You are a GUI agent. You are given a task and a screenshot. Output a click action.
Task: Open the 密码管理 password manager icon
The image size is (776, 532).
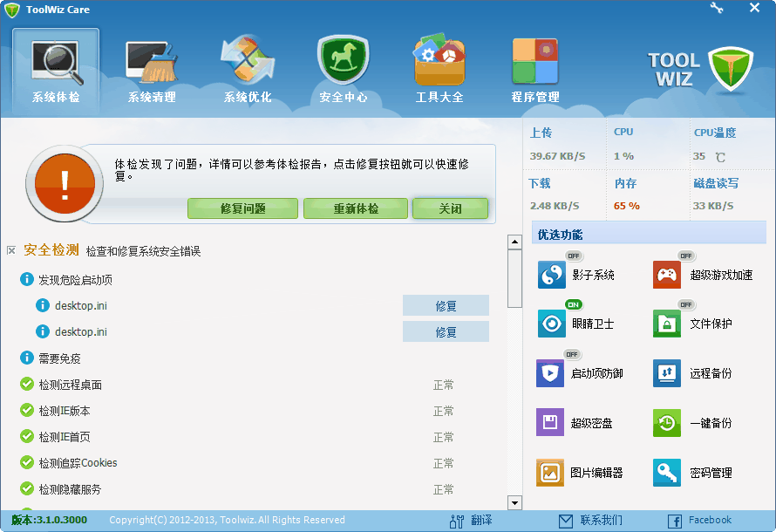pos(667,473)
